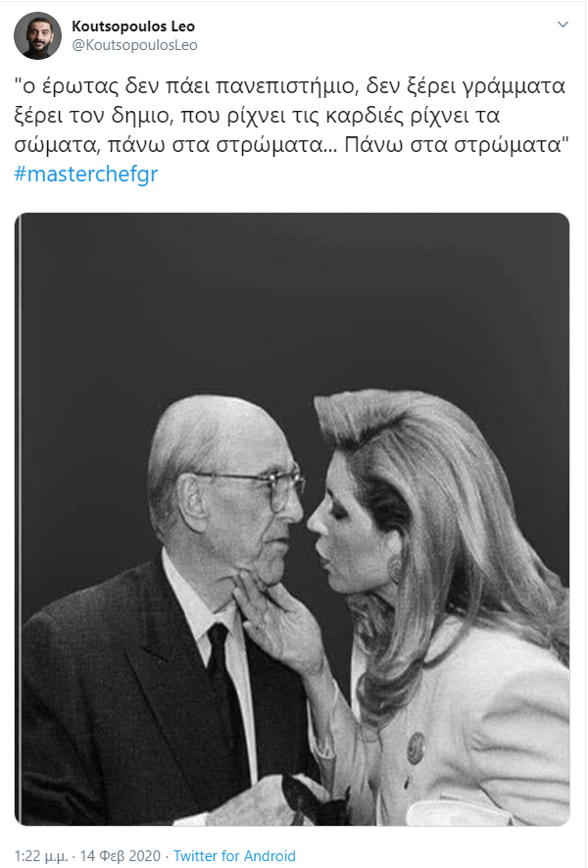Open the #masterchefgr hashtag

(x=86, y=174)
